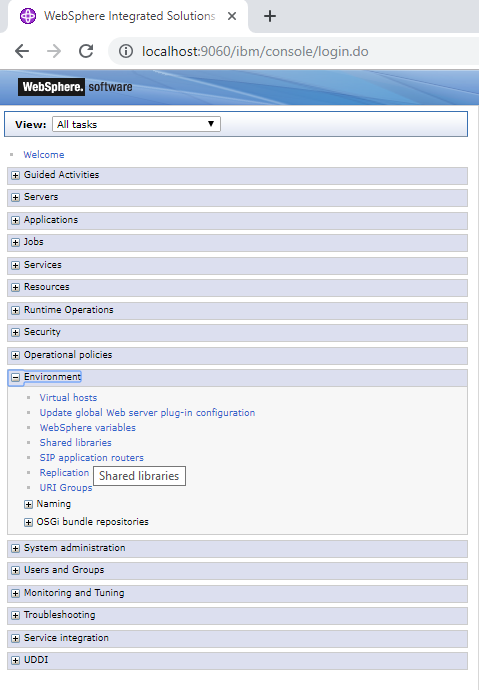Expand the Applications section plus icon
480x690 pixels.
tap(15, 220)
